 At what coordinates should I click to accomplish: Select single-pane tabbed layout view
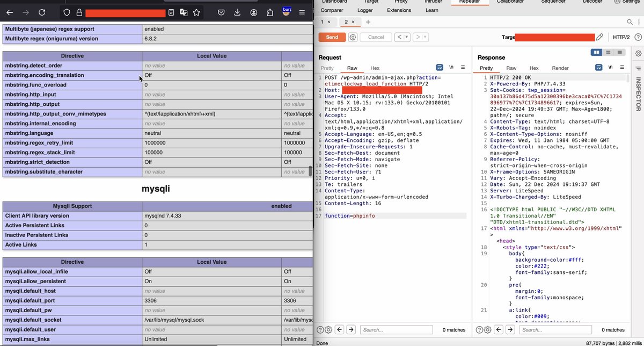point(620,52)
